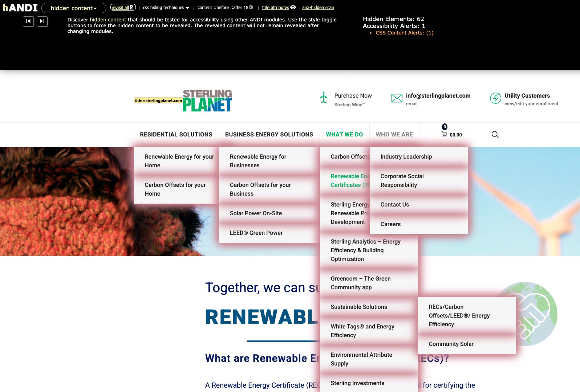Click the Utility Customers lightning bolt icon
The image size is (580, 392).
pyautogui.click(x=495, y=98)
